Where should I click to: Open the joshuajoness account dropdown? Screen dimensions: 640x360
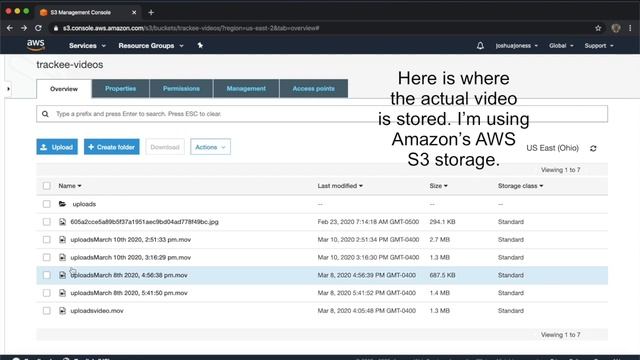[516, 46]
